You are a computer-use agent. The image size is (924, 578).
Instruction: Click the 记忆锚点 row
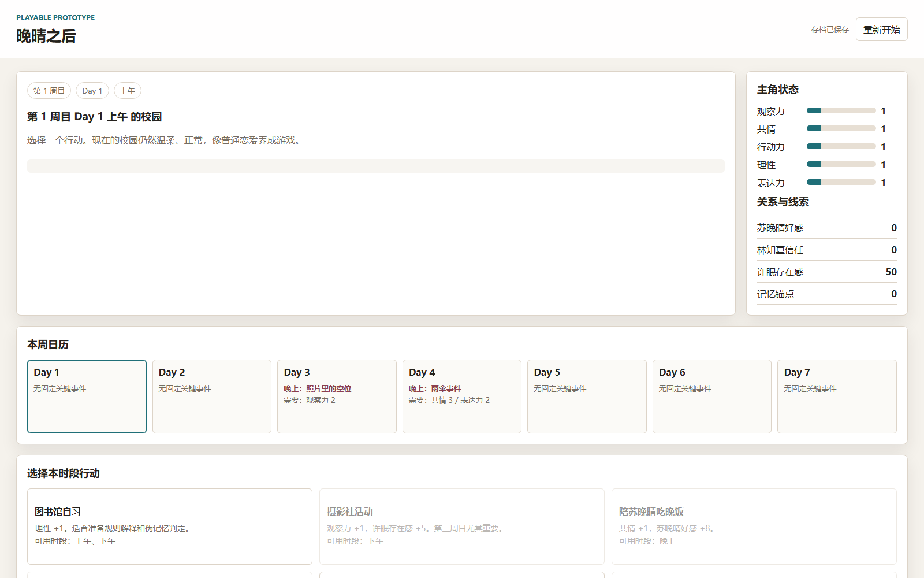pyautogui.click(x=827, y=294)
